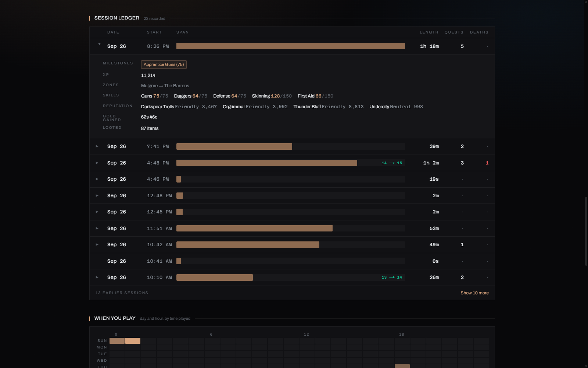Image resolution: width=588 pixels, height=368 pixels.
Task: Click quests count 3 in 4:48 PM row
Action: 462,163
